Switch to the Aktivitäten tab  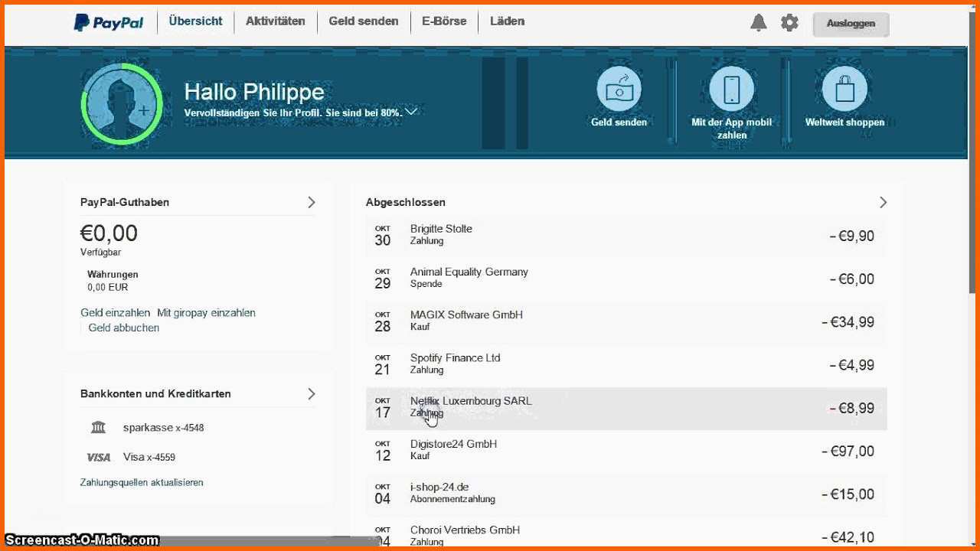point(275,21)
